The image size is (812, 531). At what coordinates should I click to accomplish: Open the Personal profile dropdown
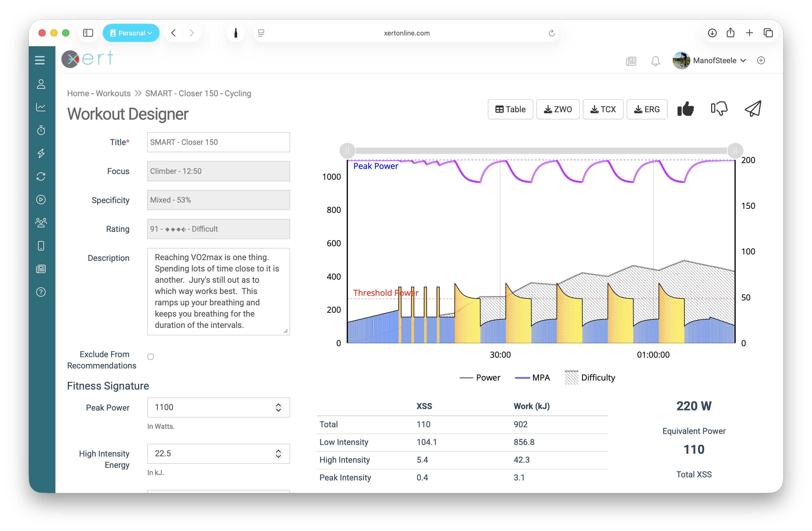[131, 33]
